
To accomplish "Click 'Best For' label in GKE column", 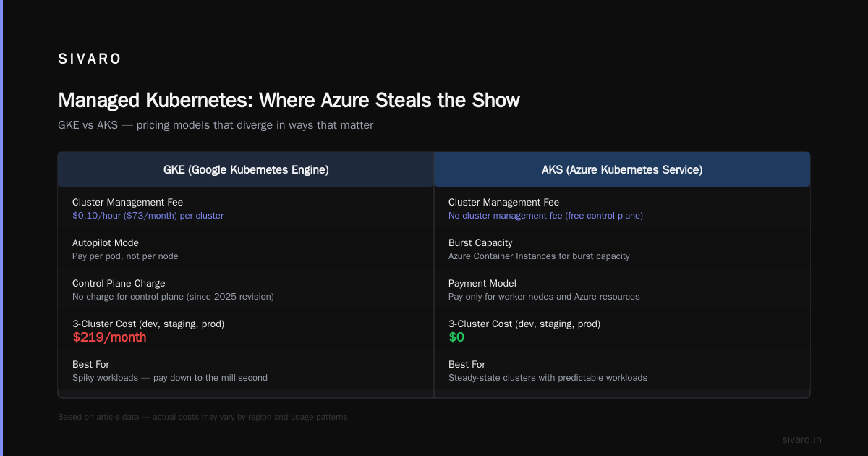I will 90,364.
